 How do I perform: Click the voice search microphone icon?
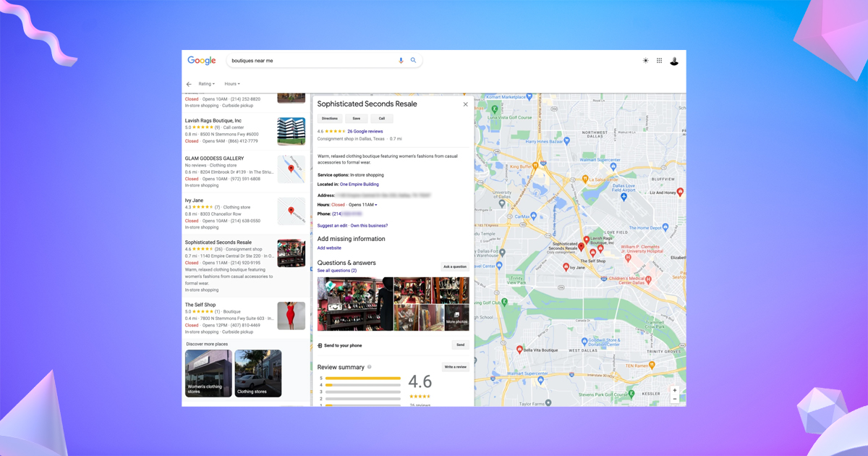click(401, 61)
